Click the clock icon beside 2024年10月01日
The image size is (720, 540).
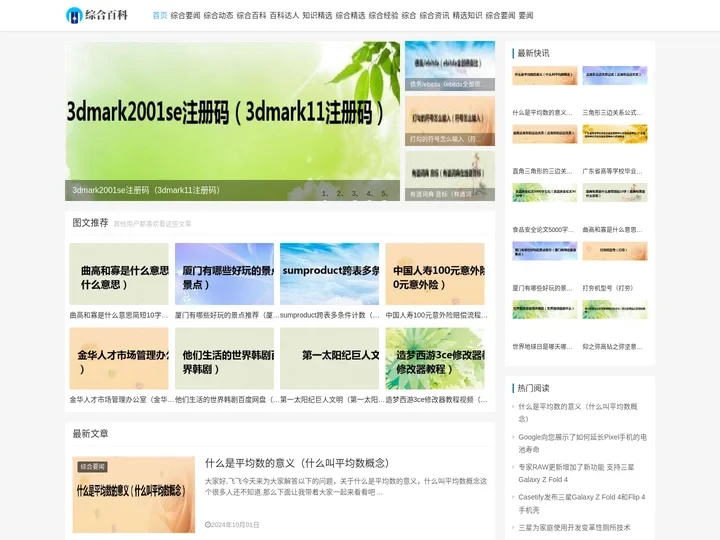coord(208,525)
